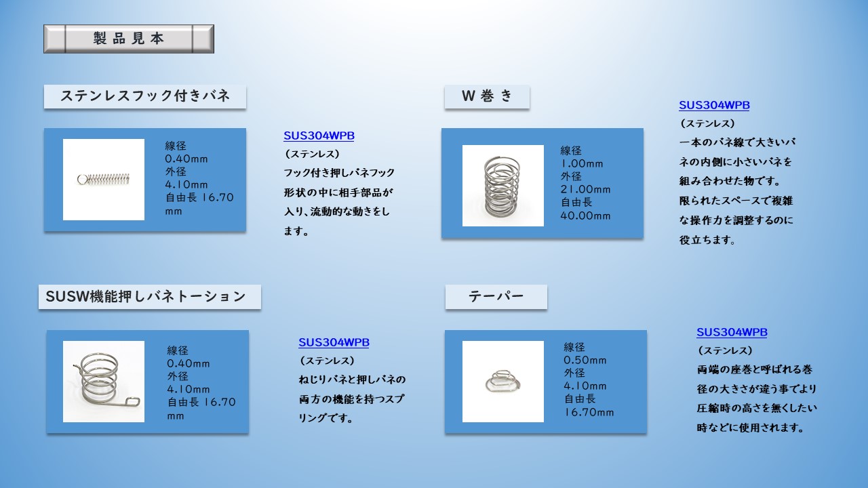Click description フック付き押しバネフック paragraph
Image resolution: width=868 pixels, height=488 pixels.
pyautogui.click(x=339, y=202)
